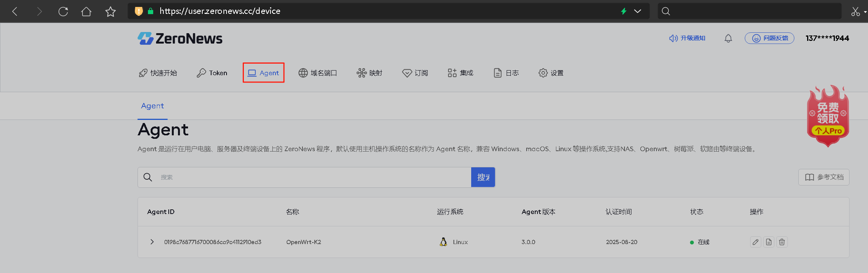868x273 pixels.
Task: Reload the page with refresh icon
Action: 63,12
